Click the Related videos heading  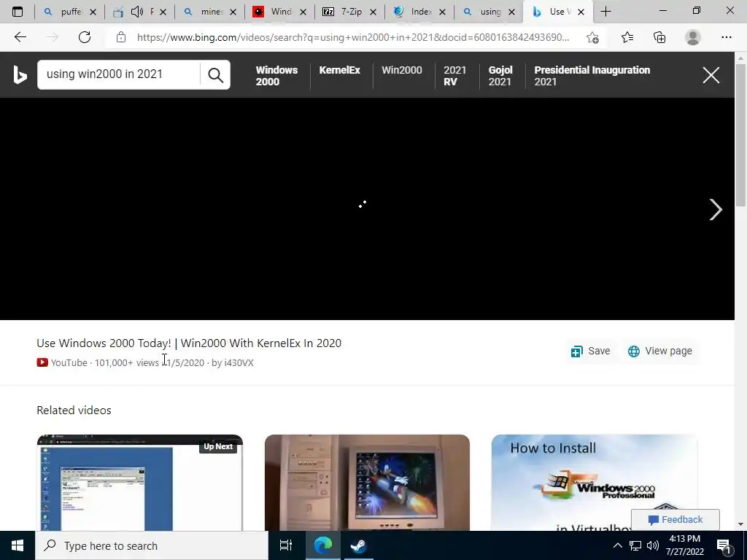point(74,410)
